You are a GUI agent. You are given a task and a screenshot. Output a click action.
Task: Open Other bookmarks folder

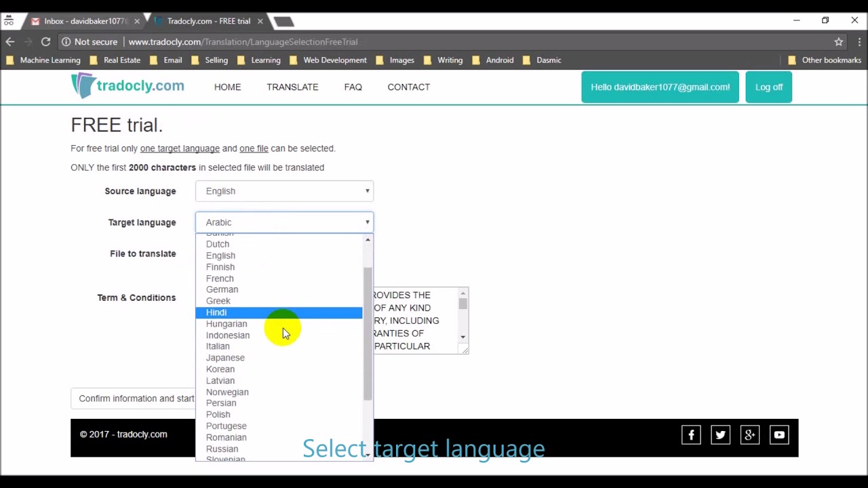point(824,60)
